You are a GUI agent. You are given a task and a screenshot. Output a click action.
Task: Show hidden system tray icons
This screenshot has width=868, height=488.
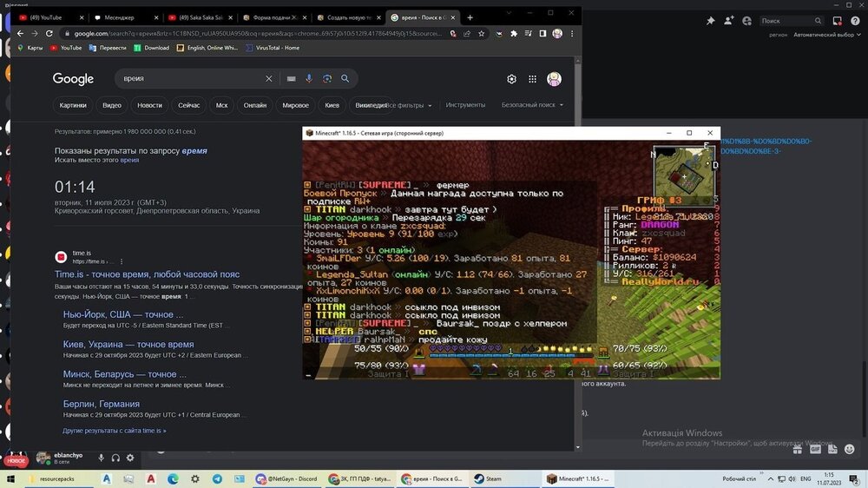pos(770,479)
